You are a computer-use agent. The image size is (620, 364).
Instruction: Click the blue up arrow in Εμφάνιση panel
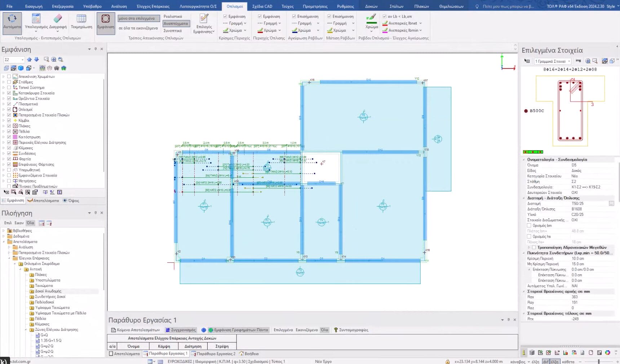29,59
